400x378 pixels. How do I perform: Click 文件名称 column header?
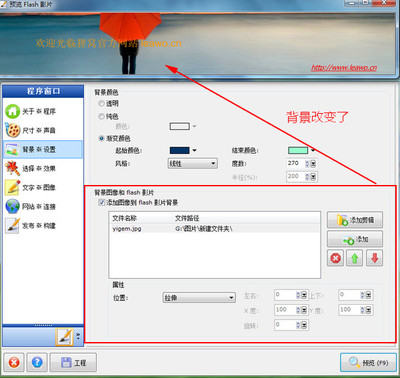[124, 218]
